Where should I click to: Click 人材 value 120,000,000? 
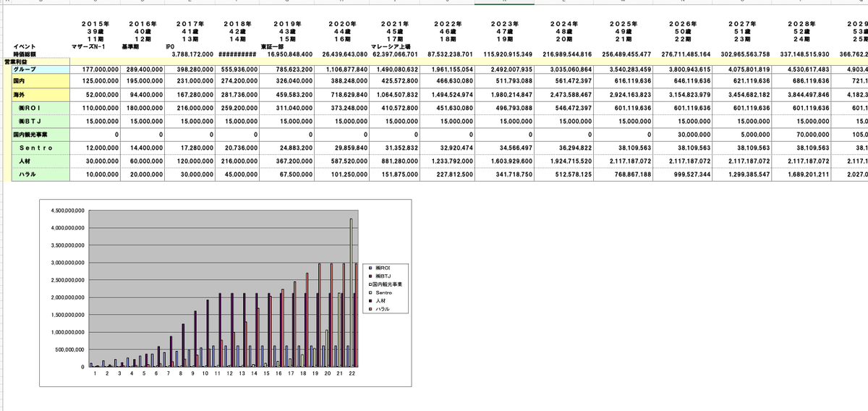pos(191,161)
